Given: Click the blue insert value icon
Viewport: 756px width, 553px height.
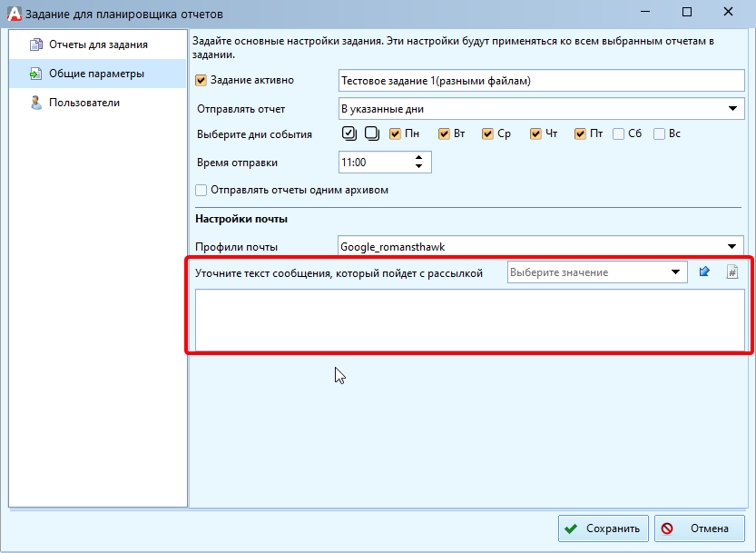Looking at the screenshot, I should tap(704, 272).
